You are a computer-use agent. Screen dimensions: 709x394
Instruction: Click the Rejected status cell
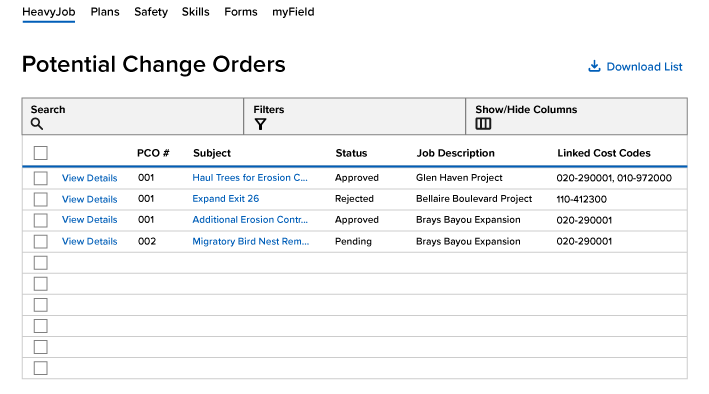click(x=354, y=199)
